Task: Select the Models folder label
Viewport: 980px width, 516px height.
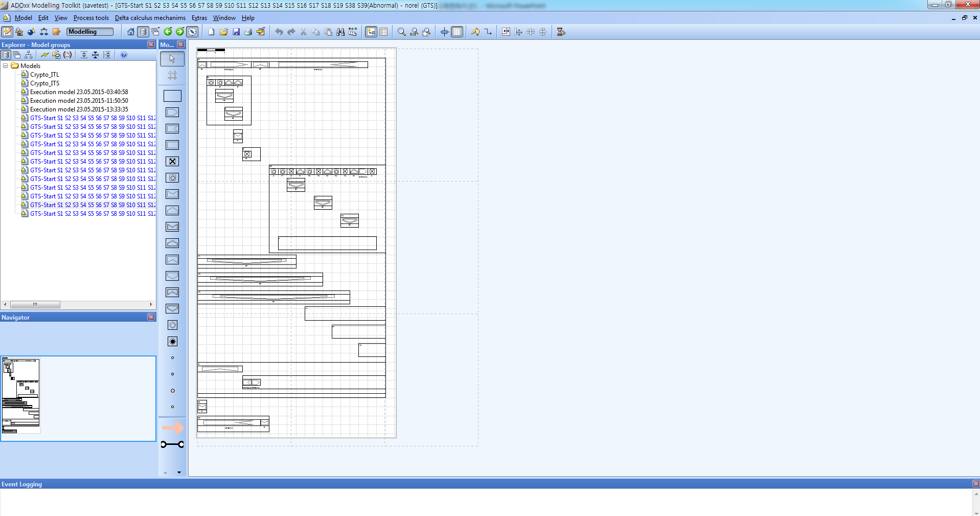Action: (x=30, y=66)
